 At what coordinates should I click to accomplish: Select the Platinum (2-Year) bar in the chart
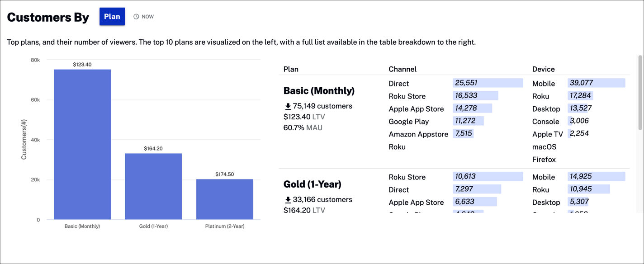coord(224,199)
